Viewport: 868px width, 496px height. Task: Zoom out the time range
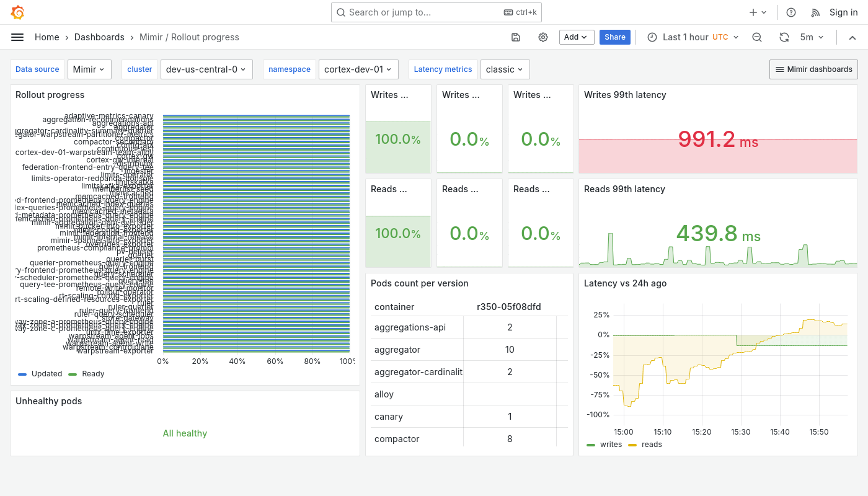click(x=756, y=37)
